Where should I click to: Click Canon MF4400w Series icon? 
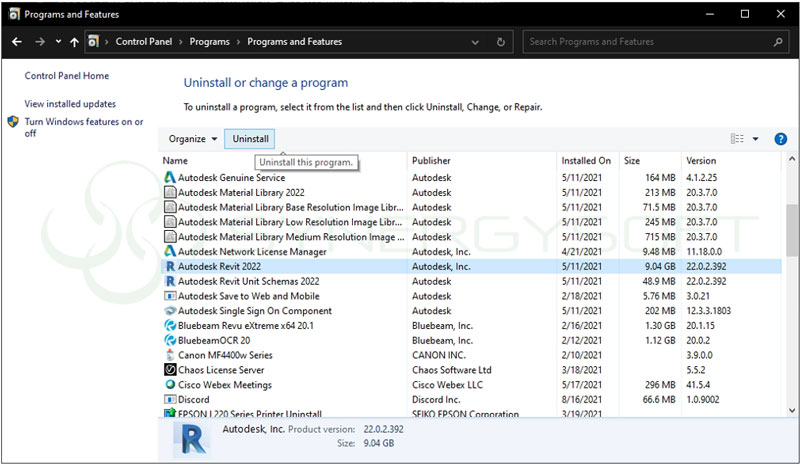coord(170,355)
